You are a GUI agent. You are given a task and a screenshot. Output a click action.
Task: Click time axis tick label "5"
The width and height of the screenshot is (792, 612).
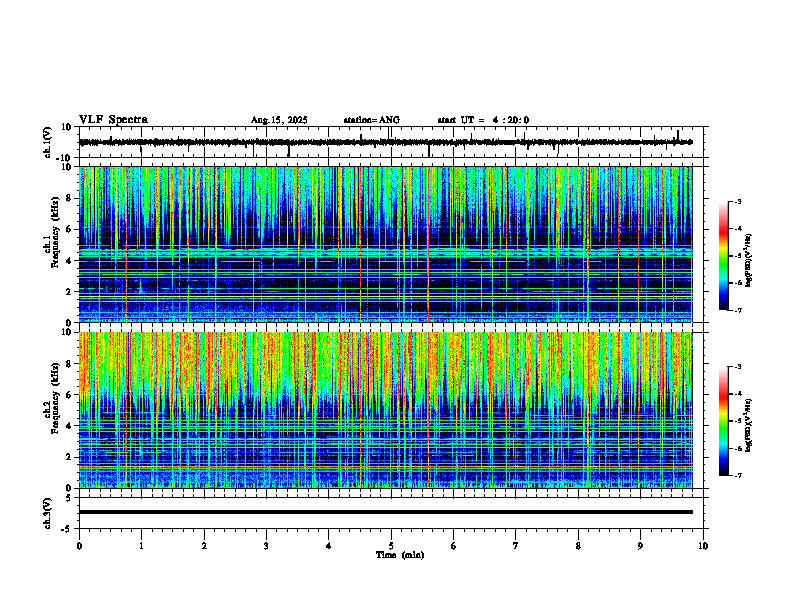[x=391, y=546]
